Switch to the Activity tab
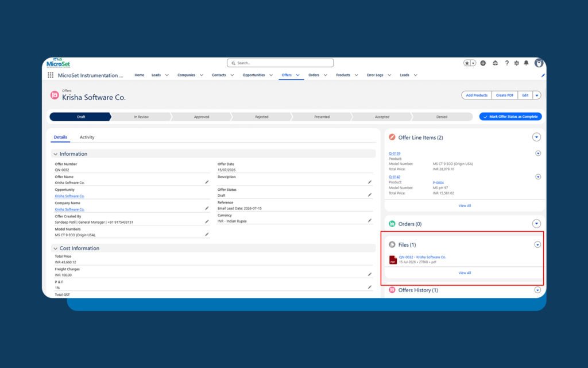The height and width of the screenshot is (368, 588). (87, 137)
